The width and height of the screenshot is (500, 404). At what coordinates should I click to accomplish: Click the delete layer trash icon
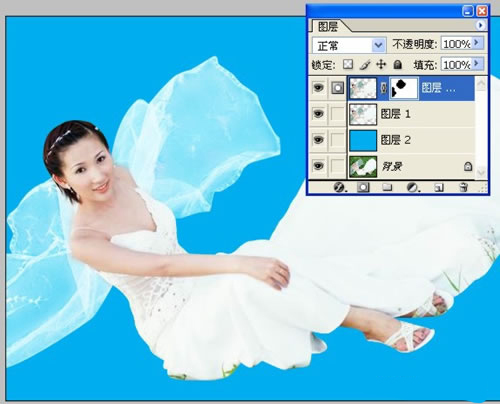point(463,187)
